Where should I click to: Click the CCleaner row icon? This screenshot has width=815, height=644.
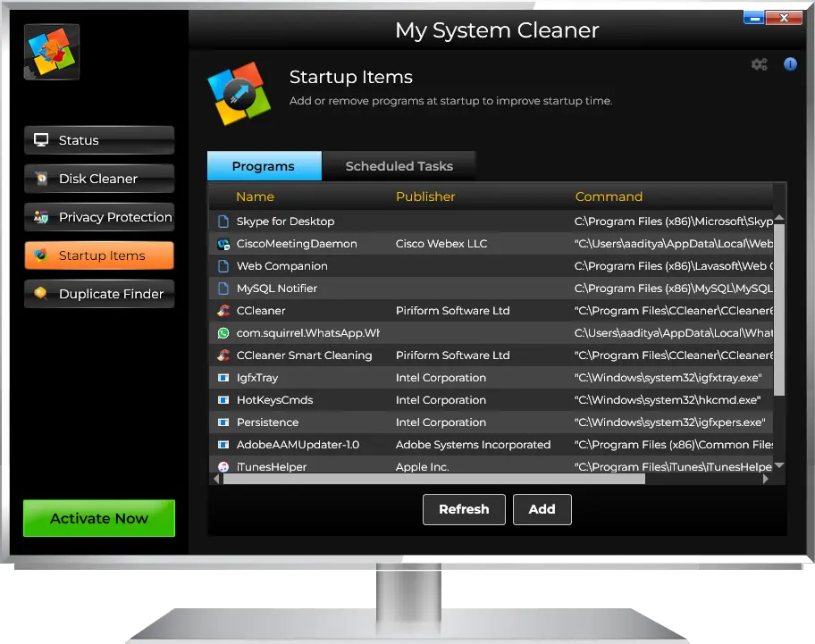click(x=223, y=311)
